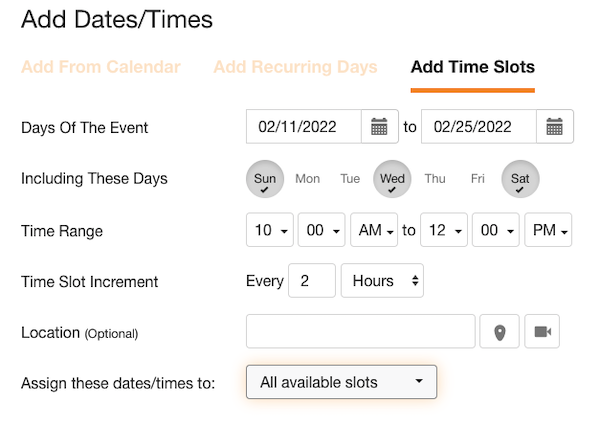Include Monday in the event days
This screenshot has height=425, width=600.
pyautogui.click(x=308, y=179)
